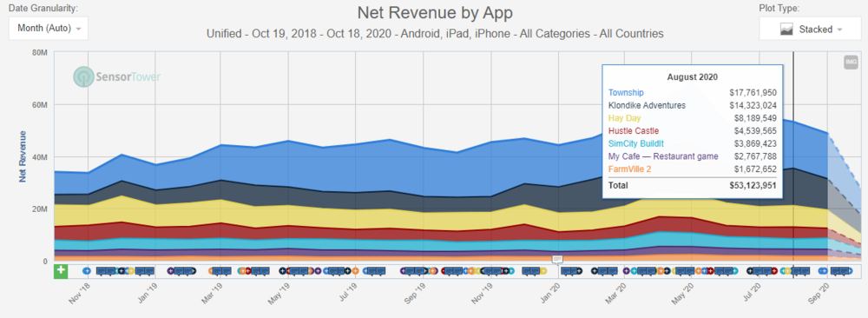Click the IMG export image icon
Image resolution: width=868 pixels, height=318 pixels.
click(x=851, y=62)
